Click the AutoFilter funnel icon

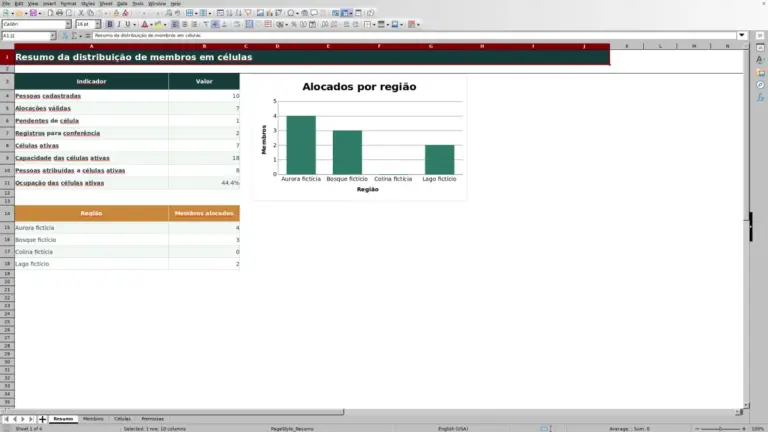point(248,13)
